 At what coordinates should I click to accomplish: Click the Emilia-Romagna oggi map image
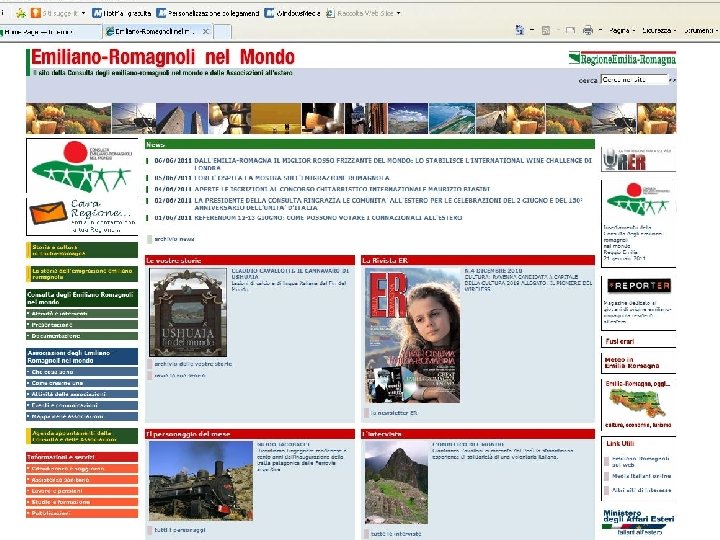pyautogui.click(x=637, y=405)
